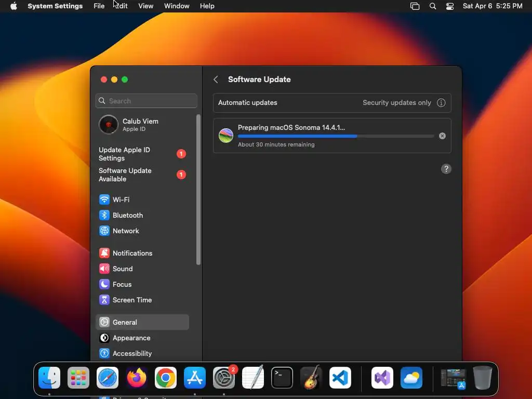
Task: Click the date and time clock
Action: [493, 6]
